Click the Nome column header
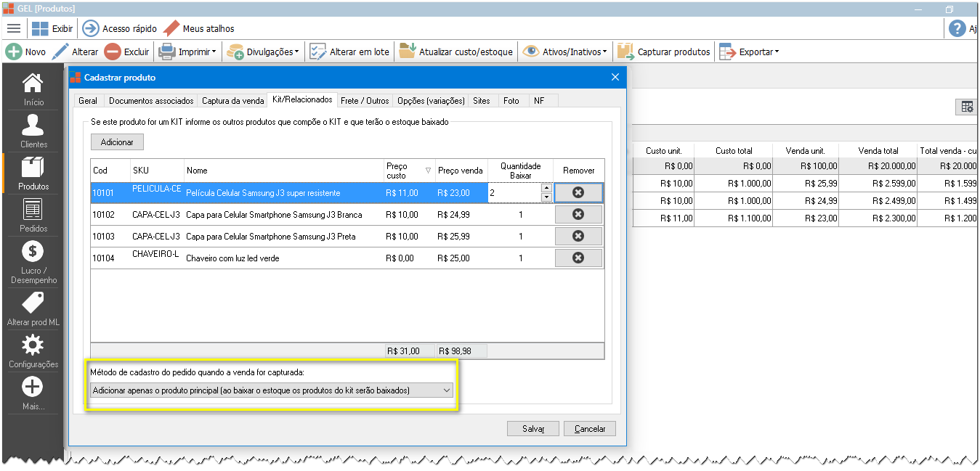 [x=283, y=171]
